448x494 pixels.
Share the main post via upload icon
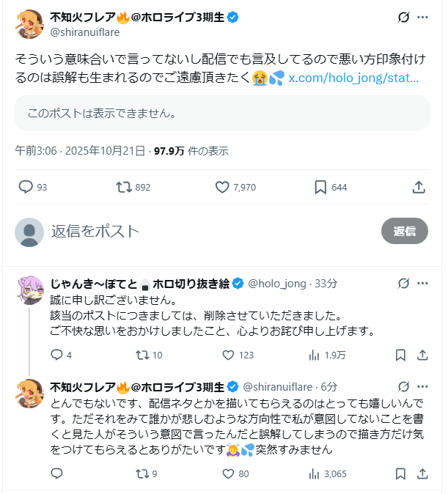pos(419,187)
